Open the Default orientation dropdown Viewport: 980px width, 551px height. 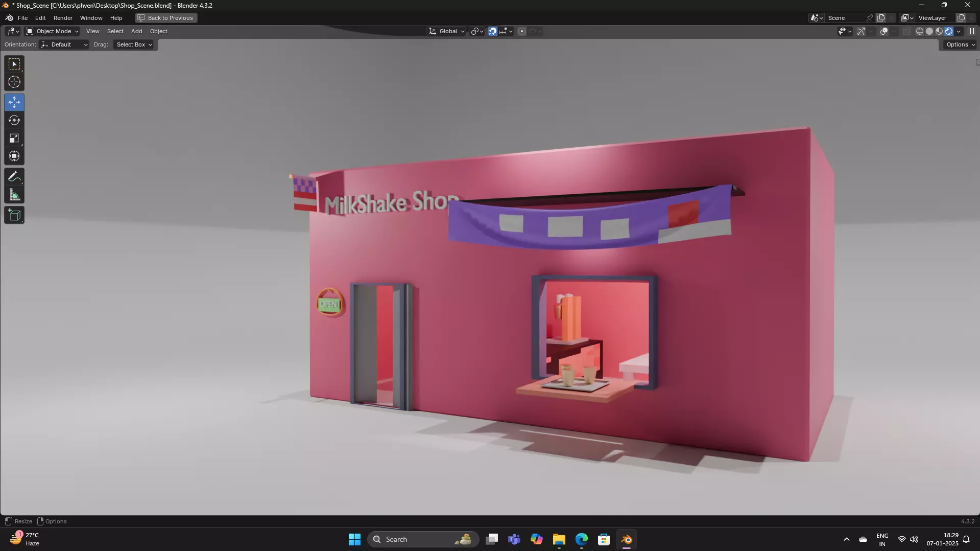click(64, 44)
